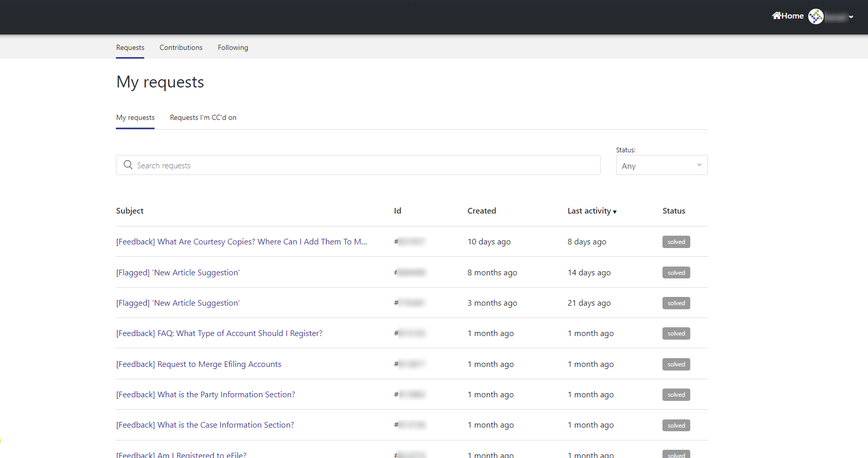Click solved badge on Merge Efiling row
Screen dimensions: 868x458
coord(676,364)
